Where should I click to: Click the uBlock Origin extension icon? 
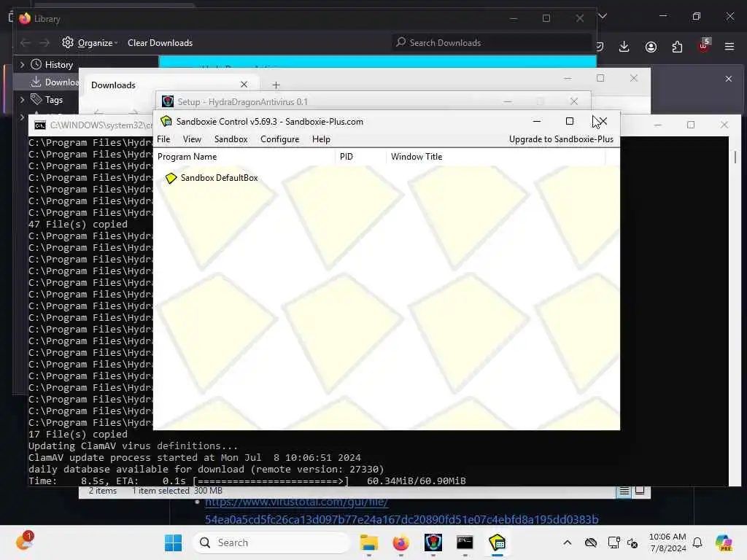tap(704, 46)
